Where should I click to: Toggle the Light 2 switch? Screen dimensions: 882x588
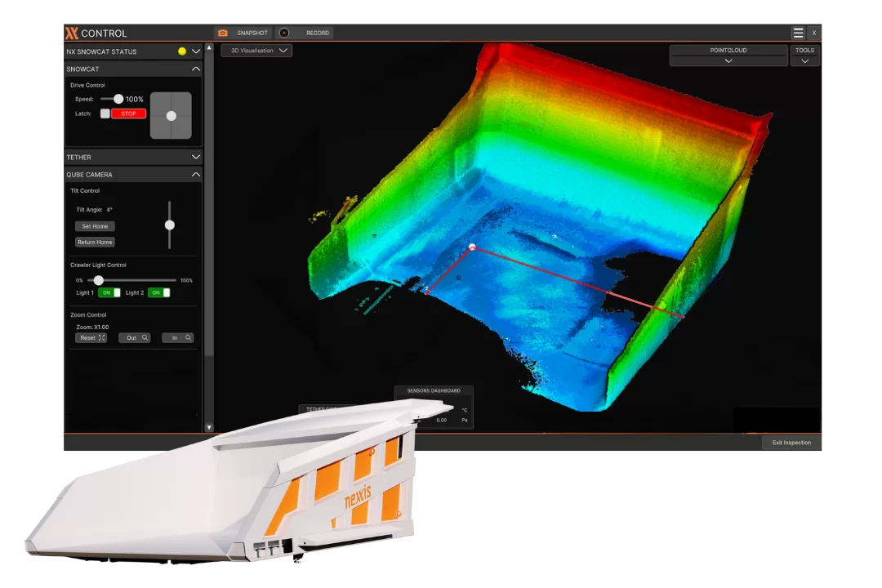[159, 292]
